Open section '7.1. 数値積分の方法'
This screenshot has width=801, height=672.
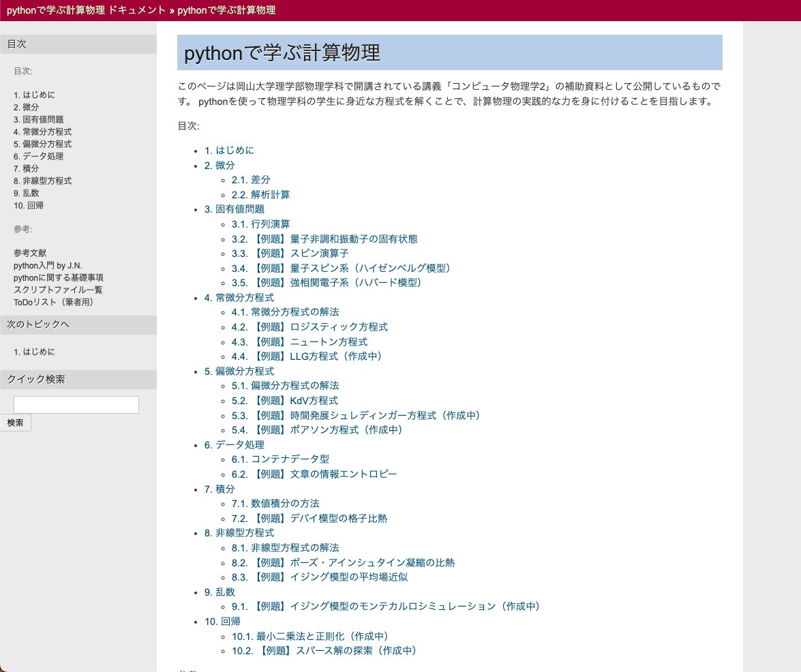click(275, 504)
